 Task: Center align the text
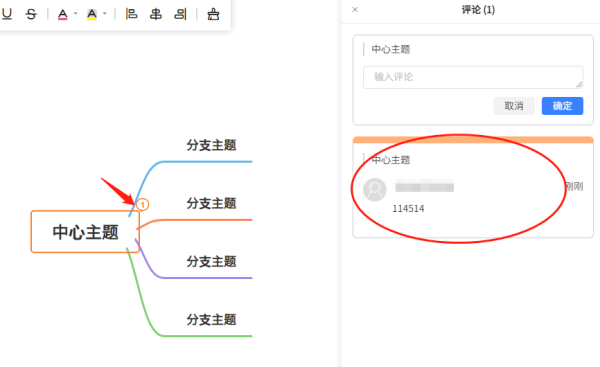coord(156,14)
